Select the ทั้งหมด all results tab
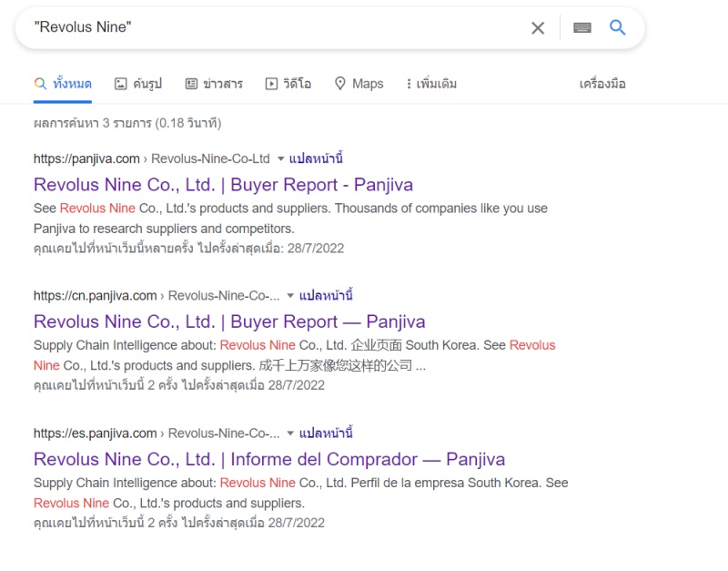Screen dimensions: 728x571 pyautogui.click(x=63, y=84)
